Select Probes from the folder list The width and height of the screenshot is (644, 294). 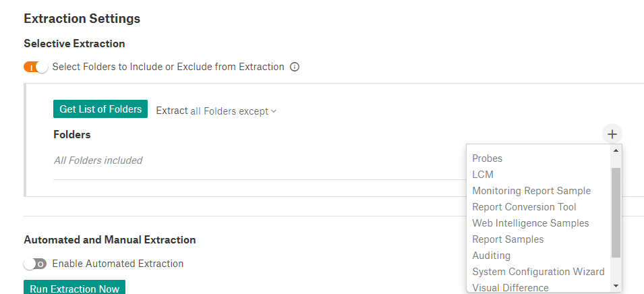[487, 158]
